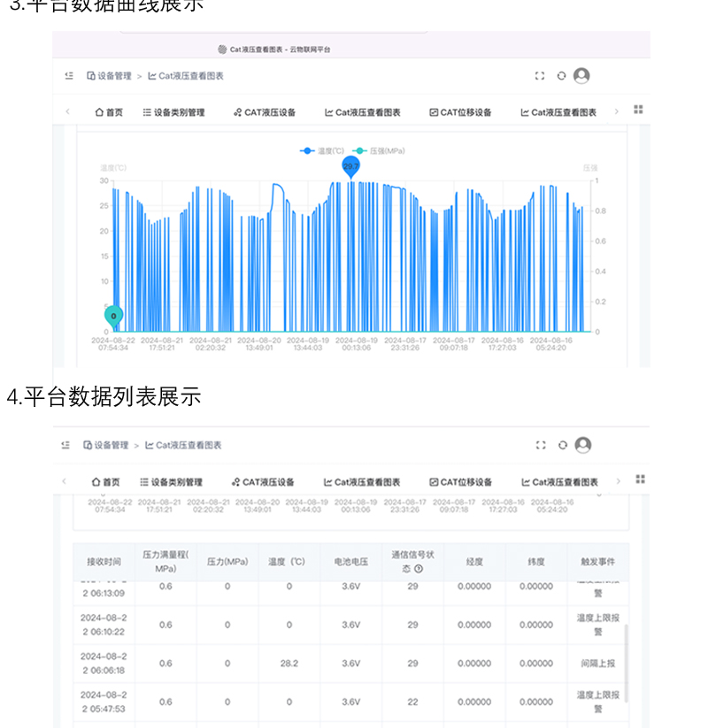Image resolution: width=708 pixels, height=728 pixels.
Task: Click the refresh icon in the chart view header
Action: 561,76
